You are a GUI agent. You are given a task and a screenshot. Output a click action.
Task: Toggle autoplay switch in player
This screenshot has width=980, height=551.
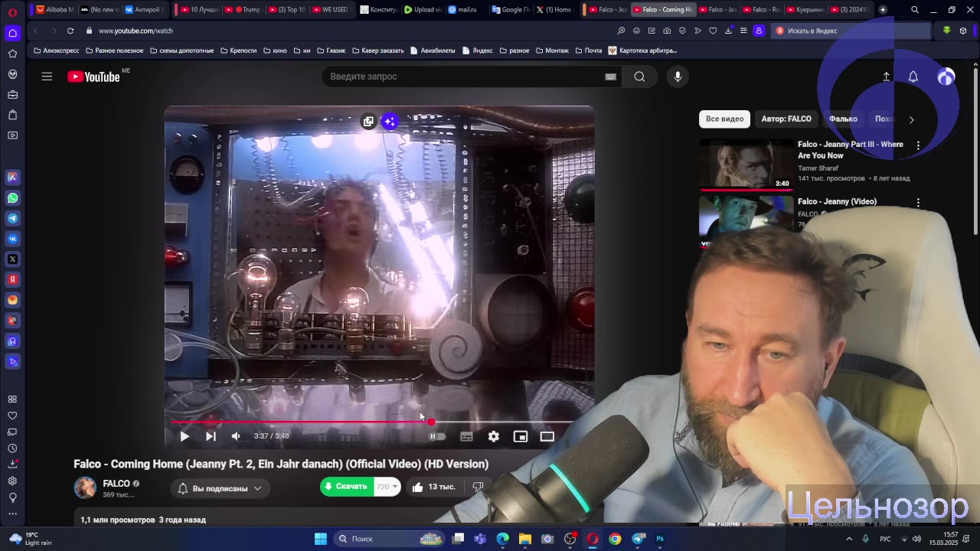(x=436, y=436)
